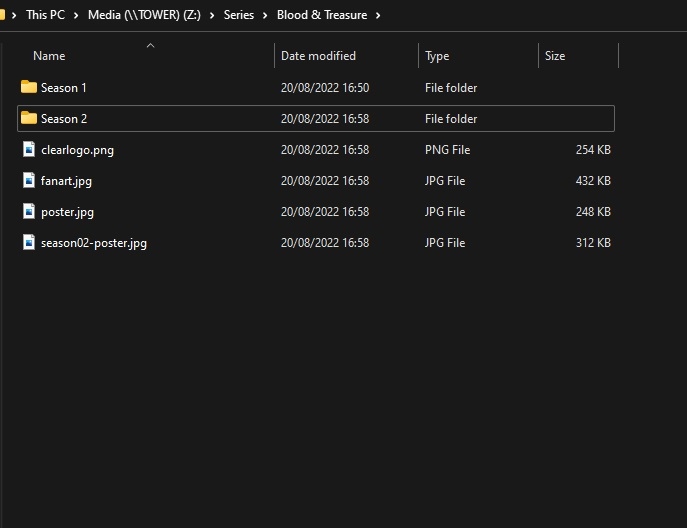Select the Season 1 folder name
Image resolution: width=687 pixels, height=528 pixels.
coord(64,88)
